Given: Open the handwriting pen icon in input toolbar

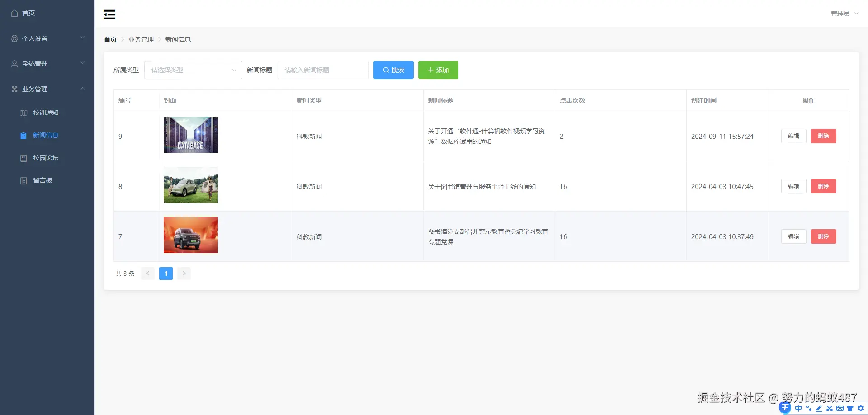Looking at the screenshot, I should (819, 409).
